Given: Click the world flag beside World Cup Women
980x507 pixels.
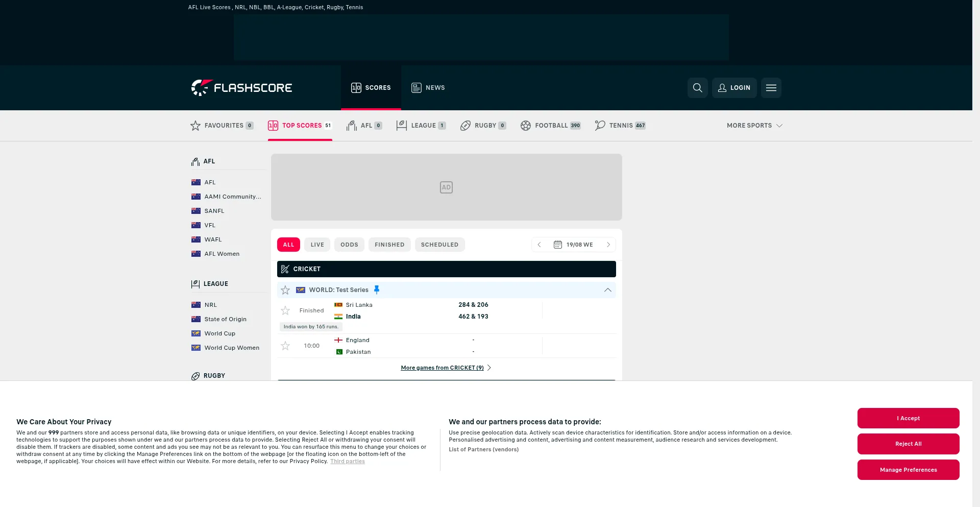Looking at the screenshot, I should click(196, 348).
